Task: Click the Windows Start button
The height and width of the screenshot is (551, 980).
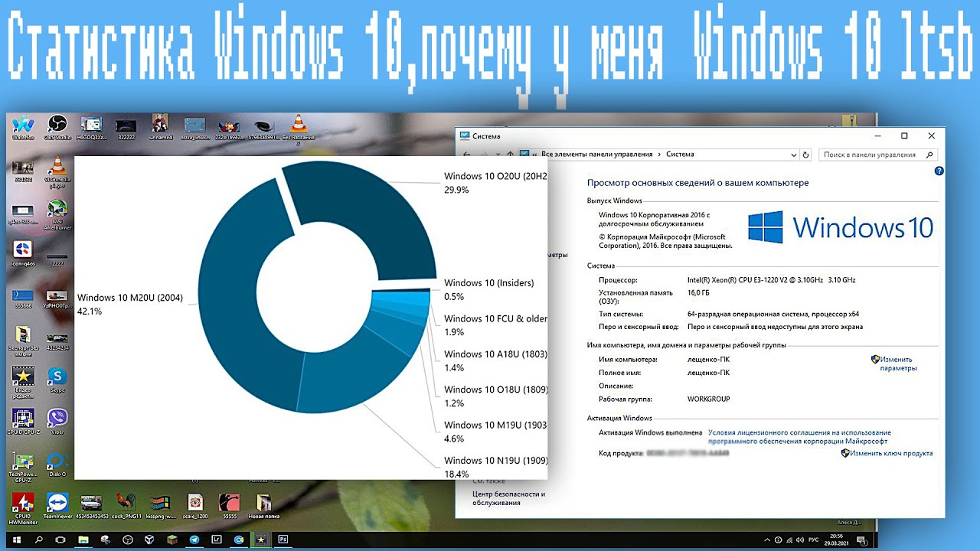Action: click(x=17, y=540)
